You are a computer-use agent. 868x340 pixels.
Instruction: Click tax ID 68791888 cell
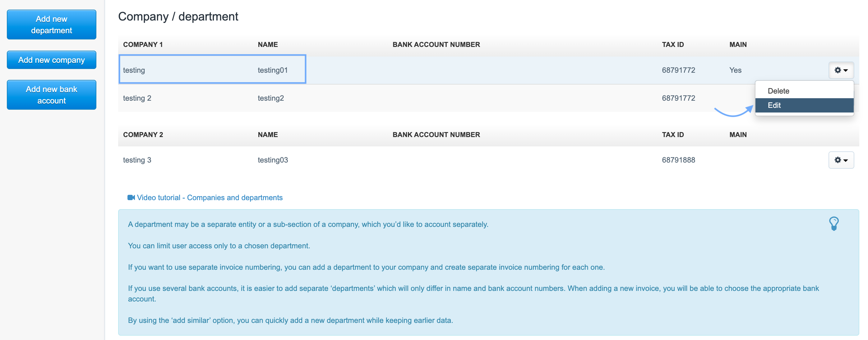[x=678, y=160]
